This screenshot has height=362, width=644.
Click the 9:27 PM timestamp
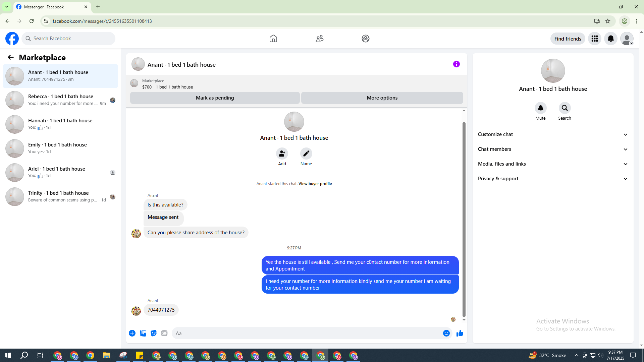tap(294, 248)
